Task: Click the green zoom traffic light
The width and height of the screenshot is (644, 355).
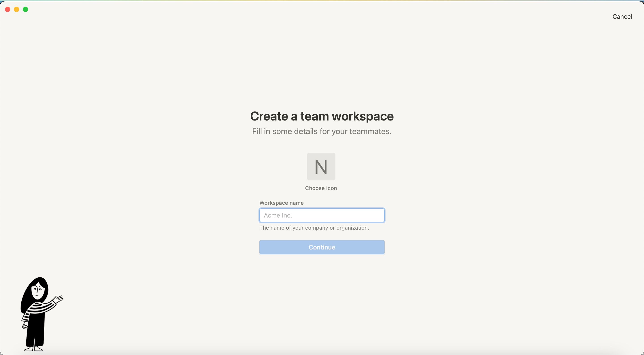Action: coord(25,9)
